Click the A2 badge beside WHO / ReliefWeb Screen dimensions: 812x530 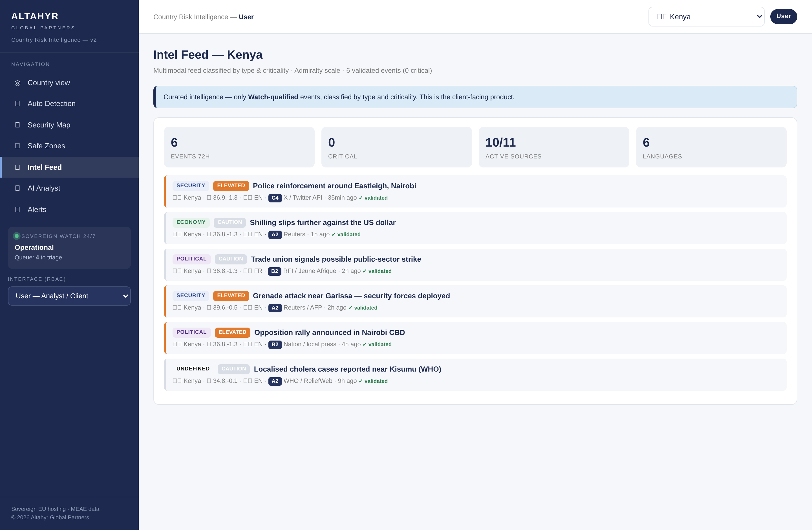point(275,381)
